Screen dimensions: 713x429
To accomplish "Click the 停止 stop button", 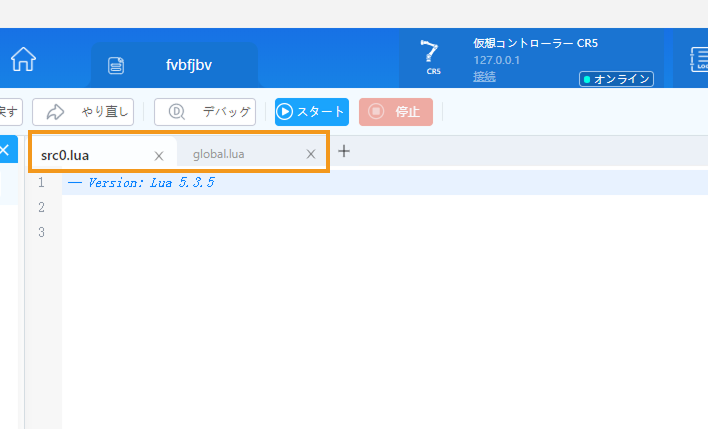I will pos(396,112).
